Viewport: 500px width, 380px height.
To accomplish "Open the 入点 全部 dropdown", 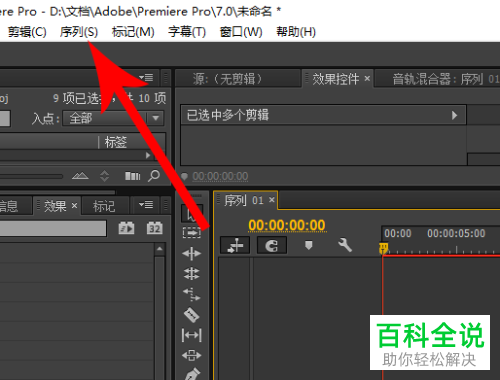I will pyautogui.click(x=113, y=118).
